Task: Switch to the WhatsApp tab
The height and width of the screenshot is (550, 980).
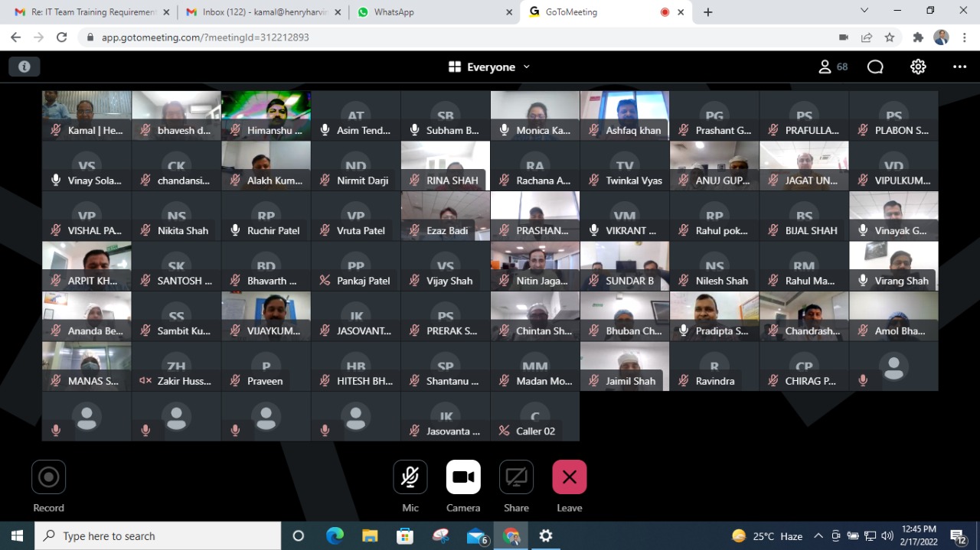Action: (429, 12)
